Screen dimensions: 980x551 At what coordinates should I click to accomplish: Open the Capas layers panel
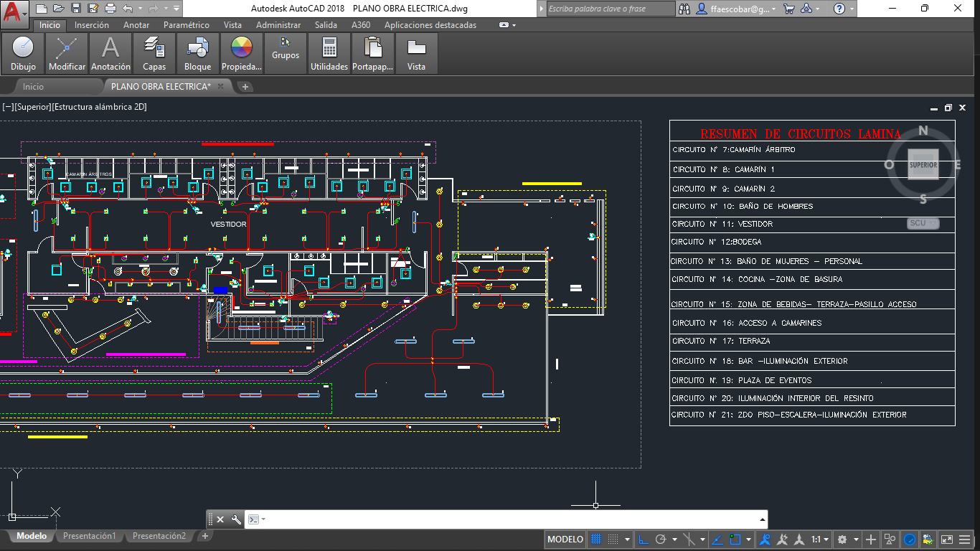[154, 54]
